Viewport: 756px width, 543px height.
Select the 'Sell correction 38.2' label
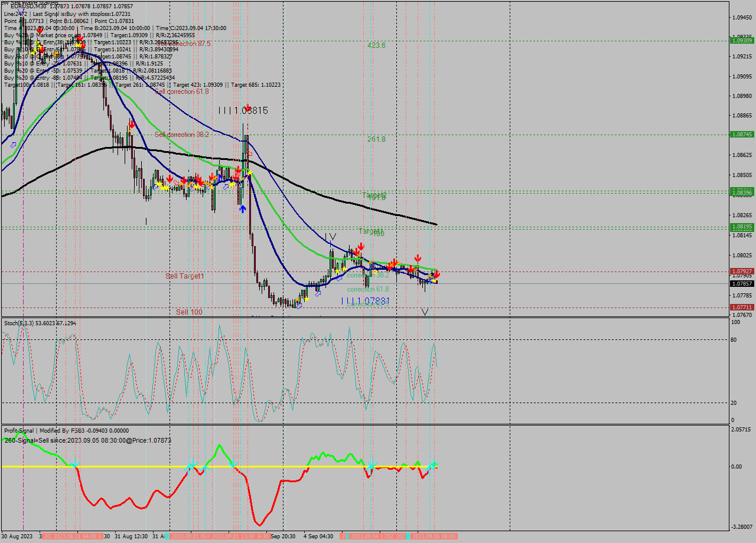tap(182, 135)
